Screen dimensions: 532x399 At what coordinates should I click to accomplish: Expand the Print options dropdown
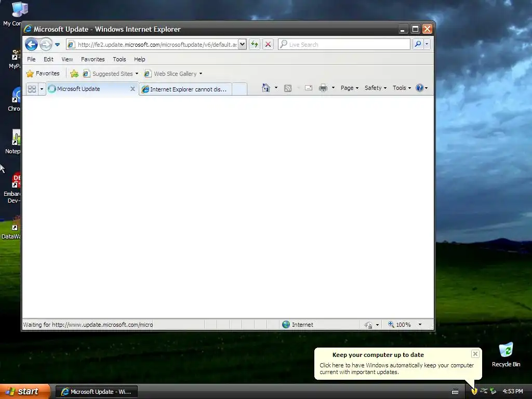click(x=333, y=88)
